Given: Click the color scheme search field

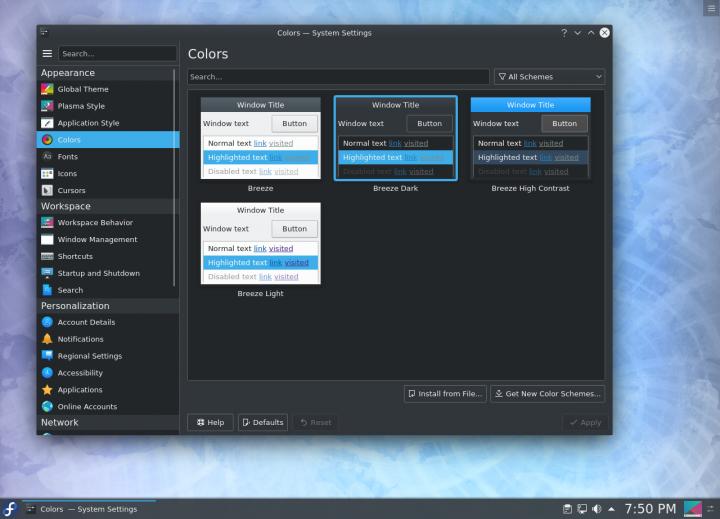Looking at the screenshot, I should coord(338,76).
